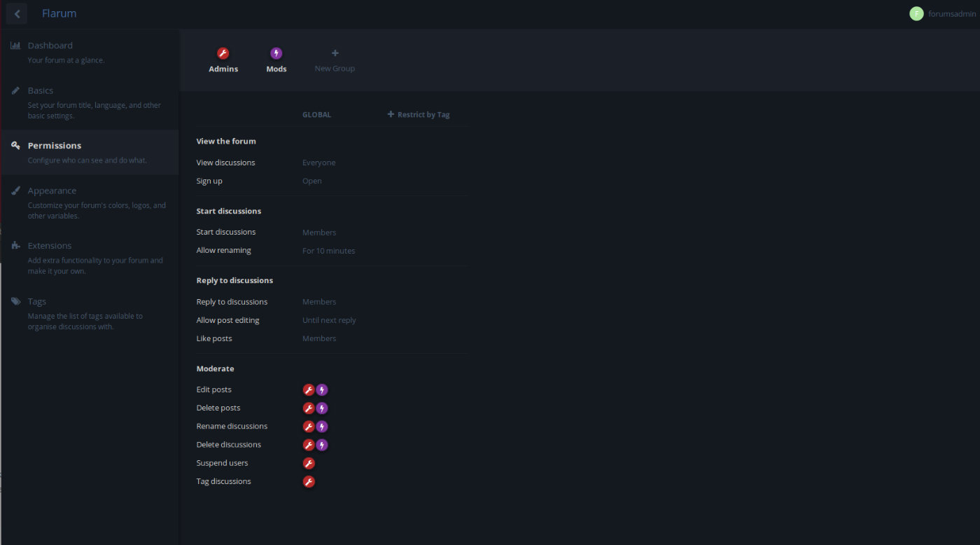Click the Allow renaming row label

223,250
